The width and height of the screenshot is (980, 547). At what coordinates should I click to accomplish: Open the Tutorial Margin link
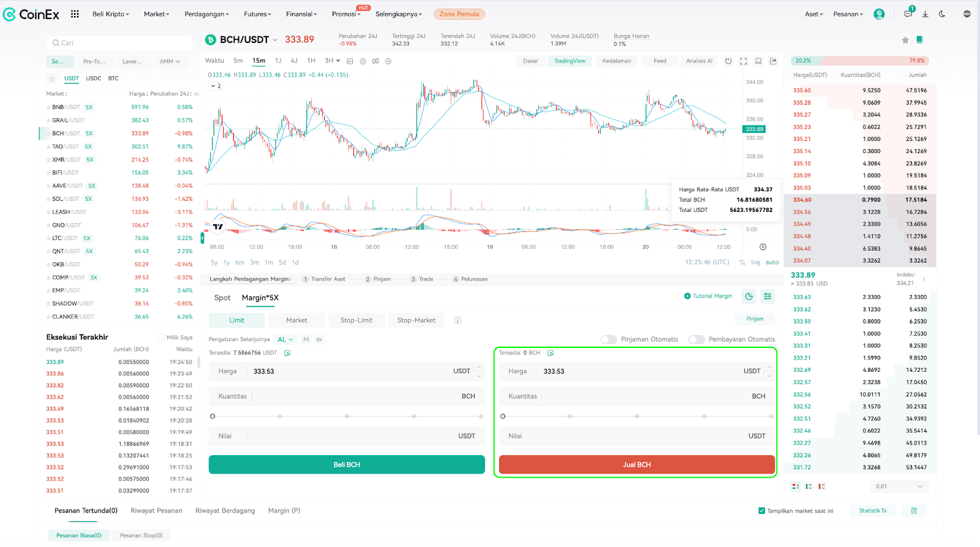[708, 296]
